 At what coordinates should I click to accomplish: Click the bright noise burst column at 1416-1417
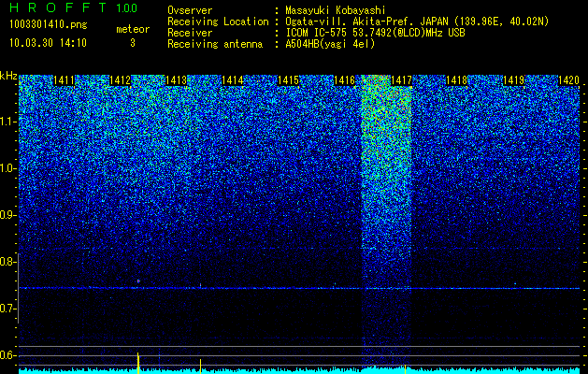pos(387,222)
